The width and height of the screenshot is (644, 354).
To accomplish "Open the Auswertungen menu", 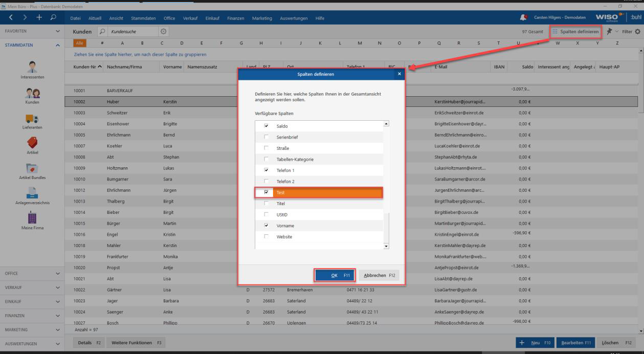I will coord(293,18).
